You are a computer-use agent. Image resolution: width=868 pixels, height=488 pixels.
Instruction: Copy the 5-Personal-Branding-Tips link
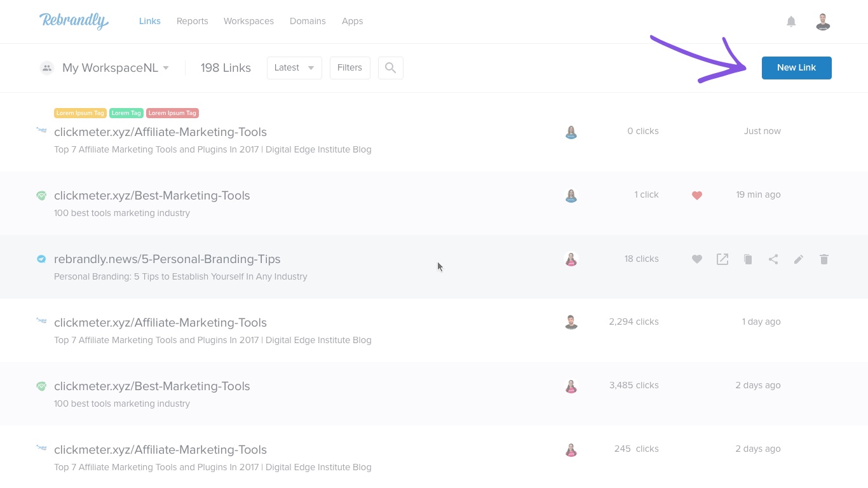(748, 259)
